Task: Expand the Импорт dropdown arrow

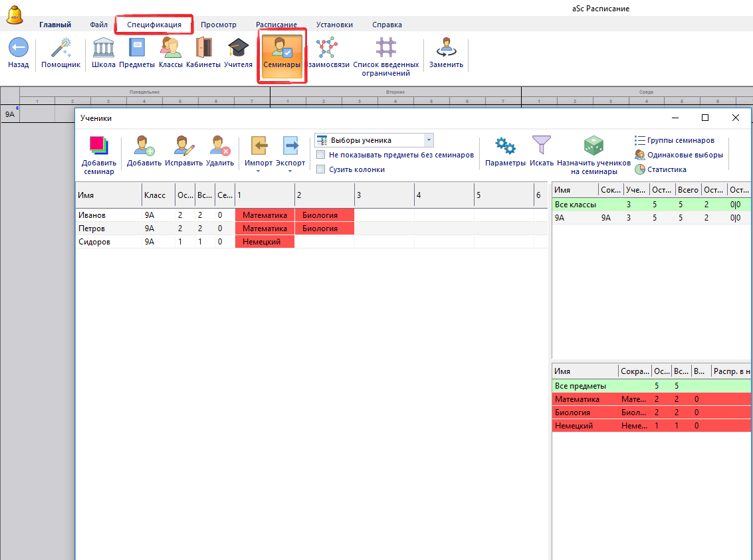Action: (x=258, y=171)
